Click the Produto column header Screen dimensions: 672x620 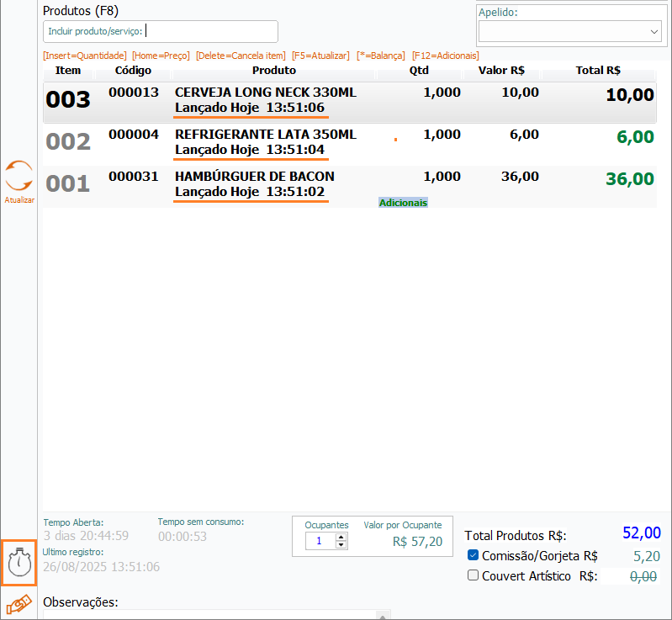tap(273, 71)
